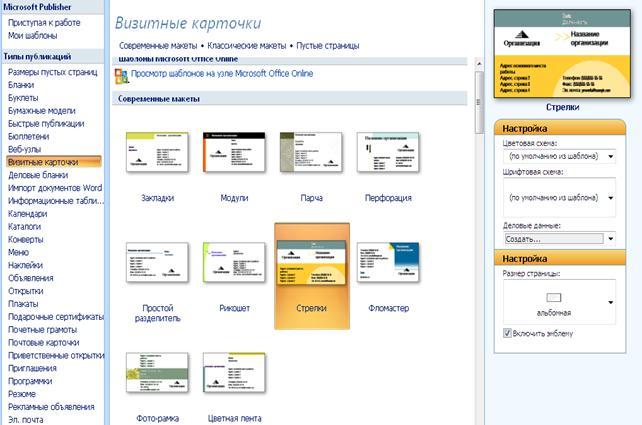
Task: Select Почетные грамоты item
Action: pyautogui.click(x=43, y=330)
